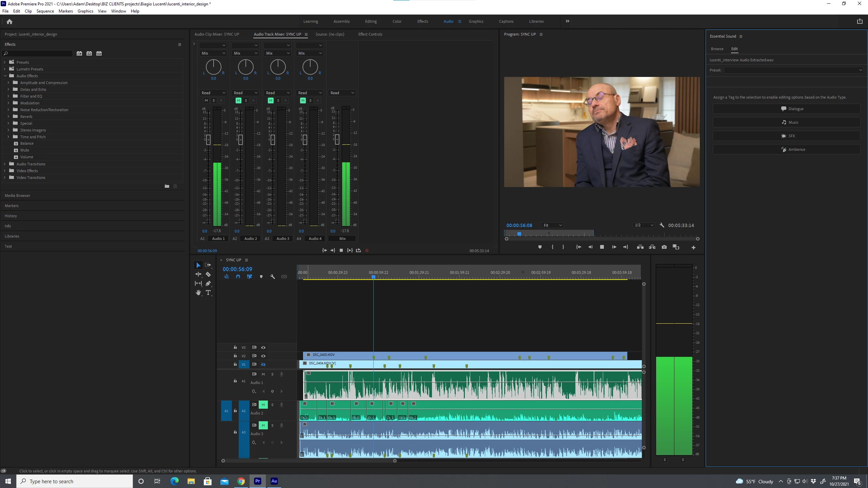
Task: Click the Home icon at top left
Action: [9, 21]
